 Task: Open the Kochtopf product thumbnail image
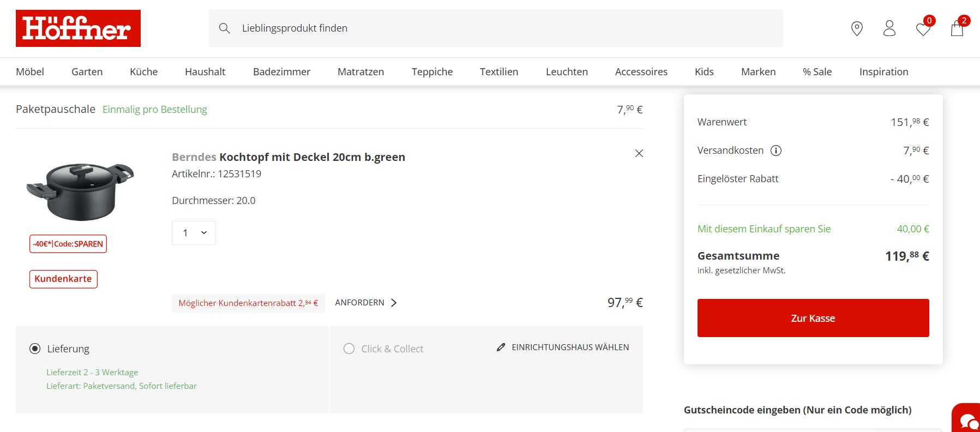pos(81,191)
